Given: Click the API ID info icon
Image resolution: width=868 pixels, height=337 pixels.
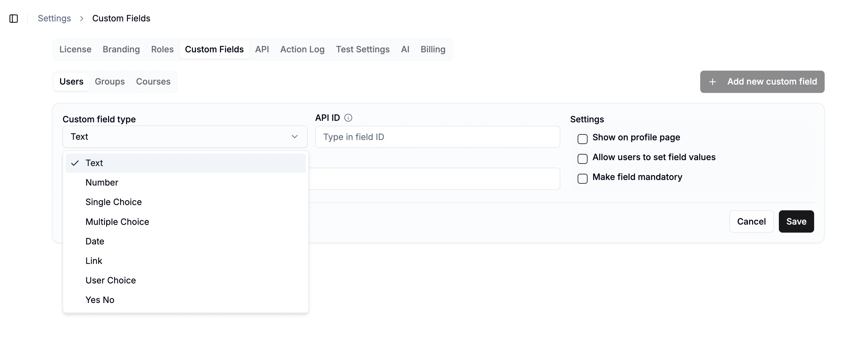Looking at the screenshot, I should click(348, 118).
